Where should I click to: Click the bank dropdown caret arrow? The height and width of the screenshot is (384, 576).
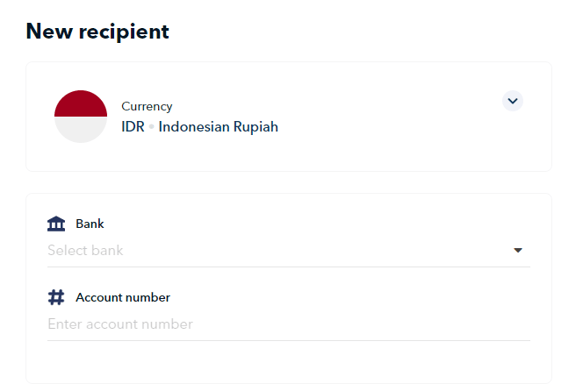518,250
